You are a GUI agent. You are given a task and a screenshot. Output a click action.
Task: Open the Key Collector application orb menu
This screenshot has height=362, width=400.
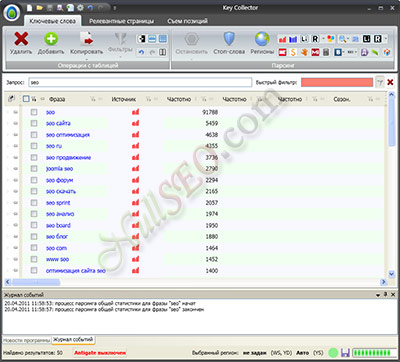click(12, 13)
